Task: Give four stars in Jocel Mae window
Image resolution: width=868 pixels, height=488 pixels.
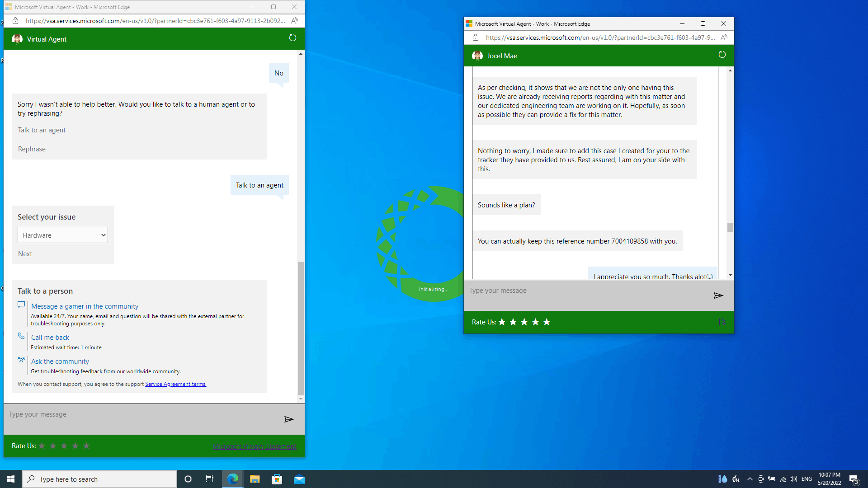Action: click(x=536, y=322)
